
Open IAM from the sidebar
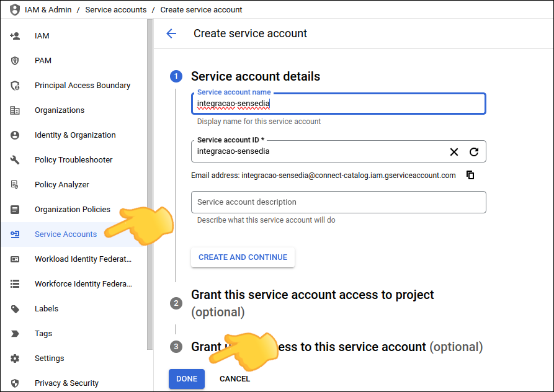point(42,35)
